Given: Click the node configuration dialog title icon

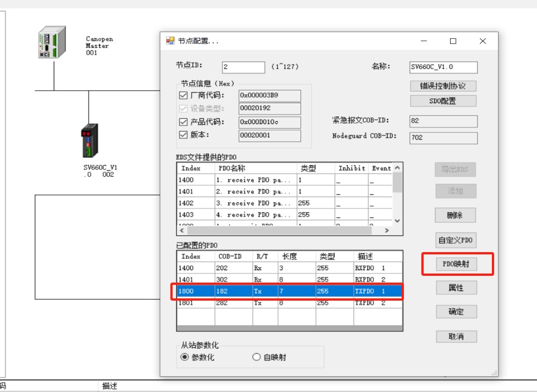Looking at the screenshot, I should tap(170, 41).
